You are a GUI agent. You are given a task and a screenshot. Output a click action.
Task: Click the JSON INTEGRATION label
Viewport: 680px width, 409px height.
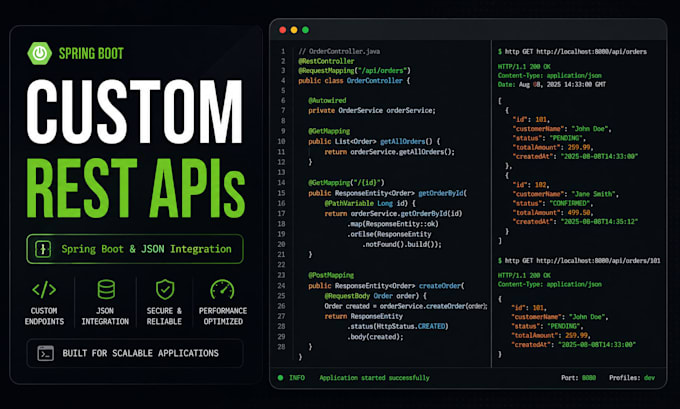point(105,316)
